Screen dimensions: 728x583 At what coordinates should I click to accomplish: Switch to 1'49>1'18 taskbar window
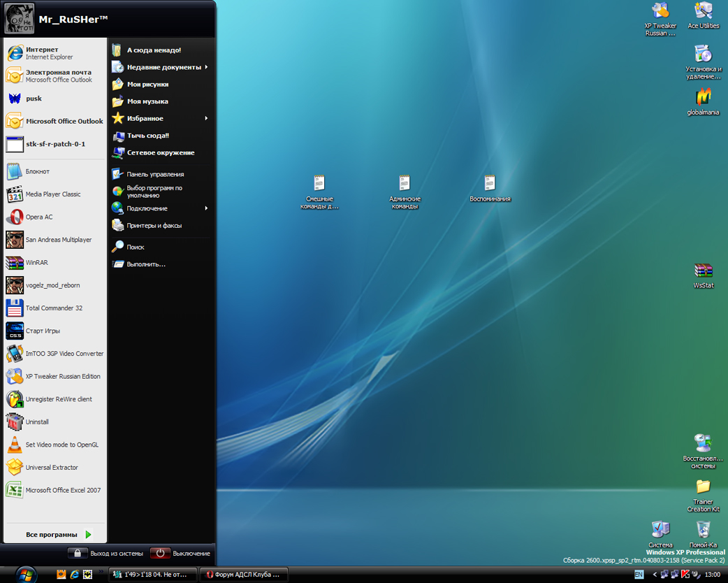152,575
